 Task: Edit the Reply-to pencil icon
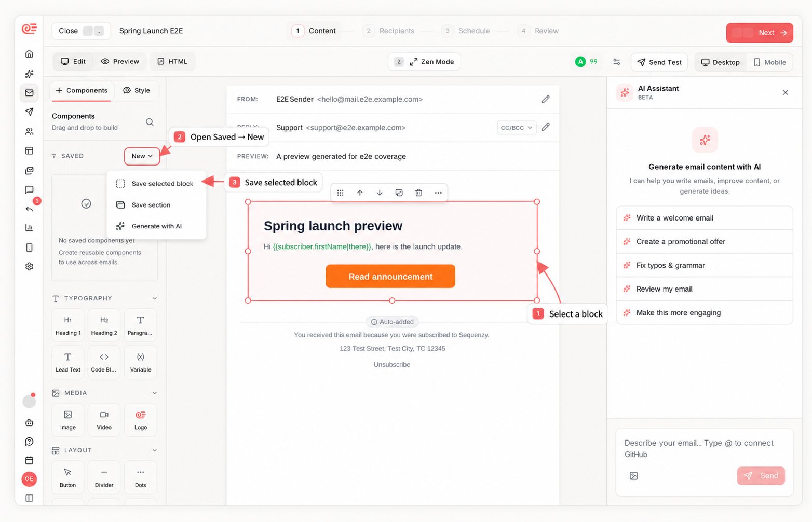(x=545, y=127)
